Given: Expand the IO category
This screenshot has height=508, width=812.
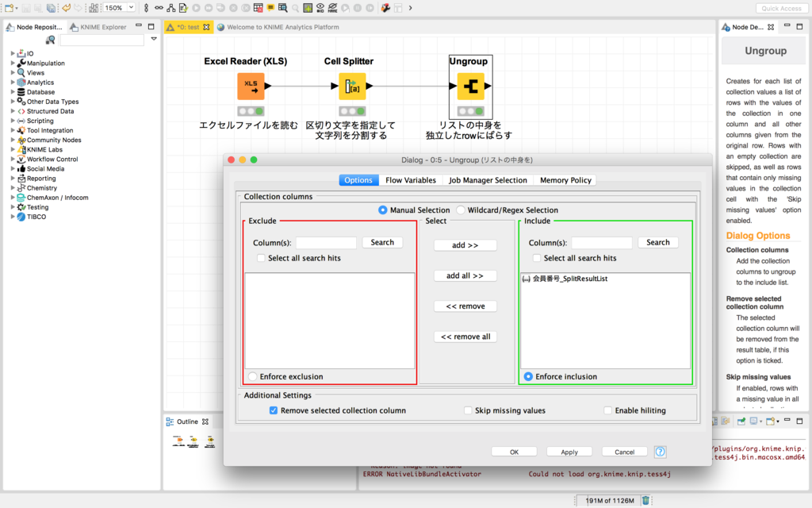Looking at the screenshot, I should click(x=13, y=53).
